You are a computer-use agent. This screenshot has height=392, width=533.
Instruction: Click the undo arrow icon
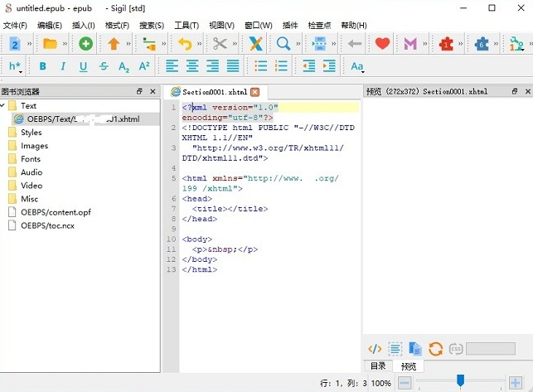coord(185,44)
